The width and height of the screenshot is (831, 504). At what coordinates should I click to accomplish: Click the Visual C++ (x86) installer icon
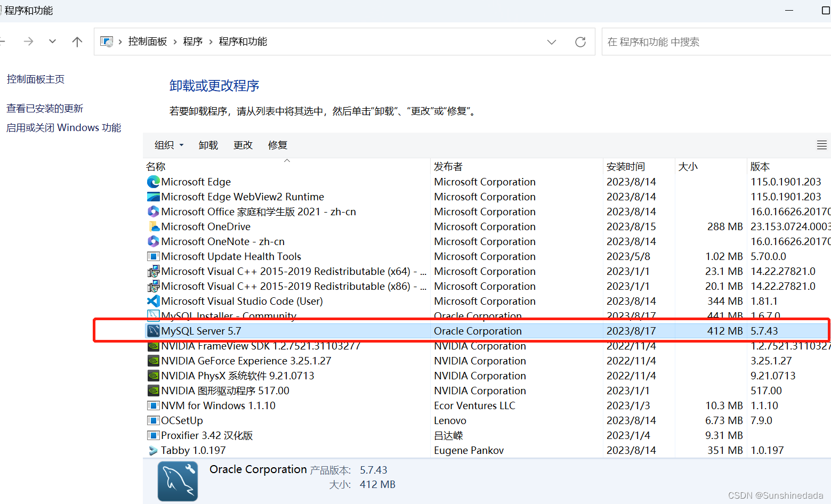(x=154, y=286)
